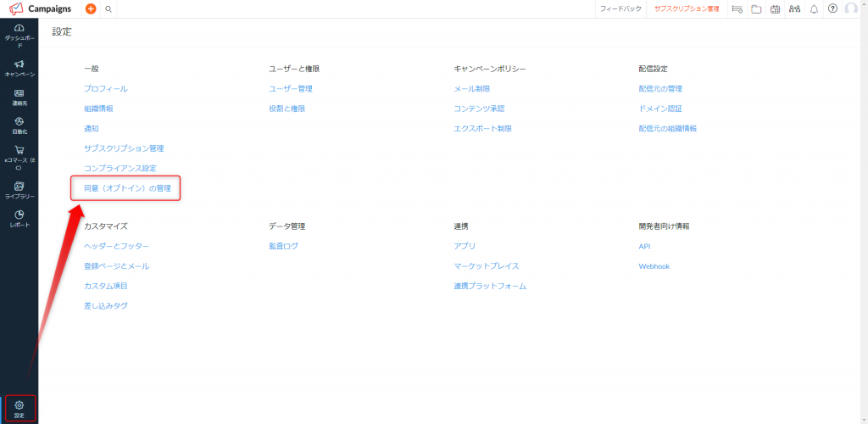The height and width of the screenshot is (424, 868).
Task: Open the プロフィール link
Action: coord(106,88)
